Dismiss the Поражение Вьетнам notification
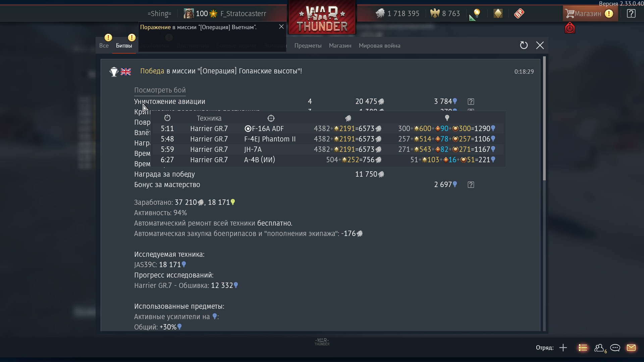 click(281, 27)
